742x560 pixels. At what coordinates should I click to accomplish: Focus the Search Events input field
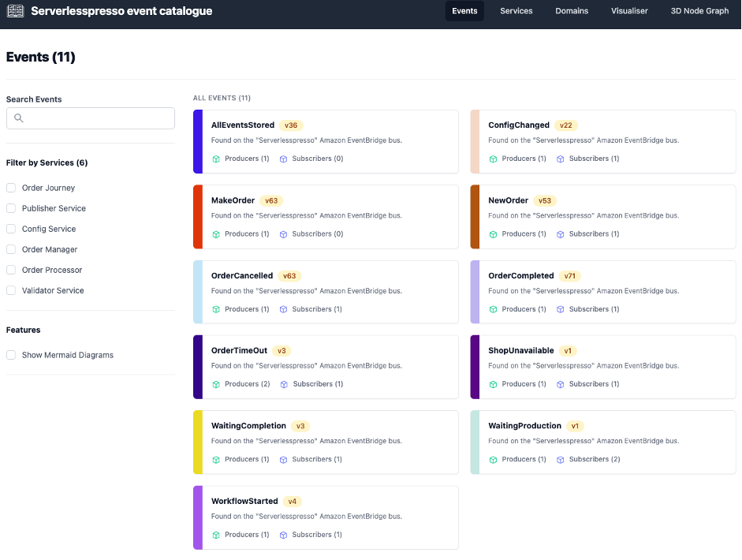[x=91, y=118]
